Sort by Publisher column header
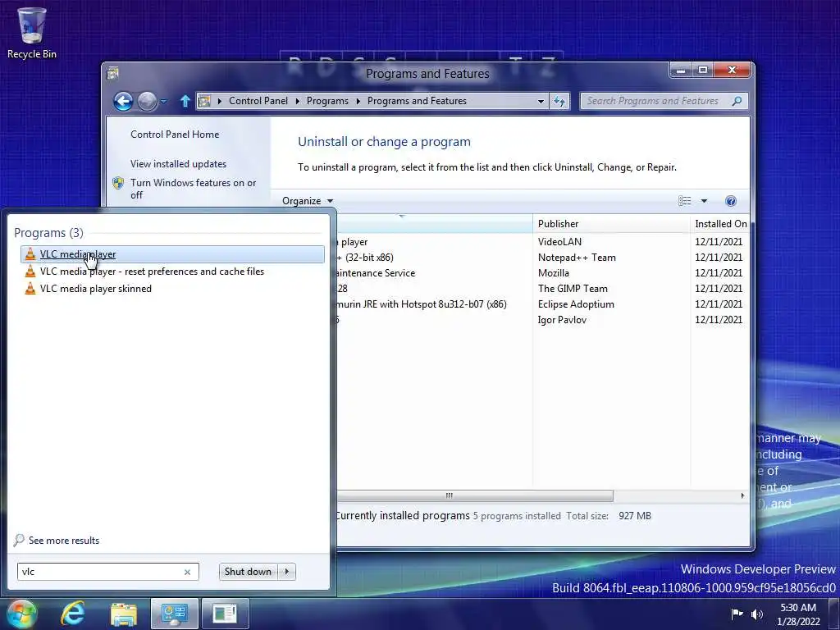This screenshot has height=630, width=840. point(611,224)
